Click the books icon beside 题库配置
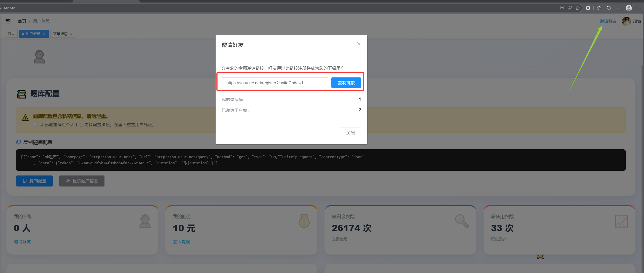Image resolution: width=644 pixels, height=273 pixels. coord(22,94)
